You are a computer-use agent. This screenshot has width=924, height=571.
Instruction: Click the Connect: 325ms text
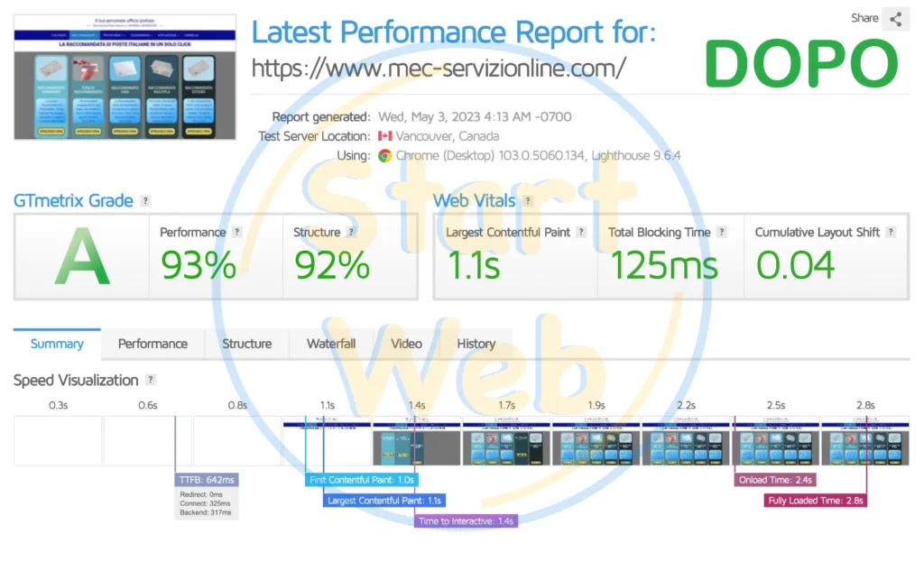coord(205,504)
